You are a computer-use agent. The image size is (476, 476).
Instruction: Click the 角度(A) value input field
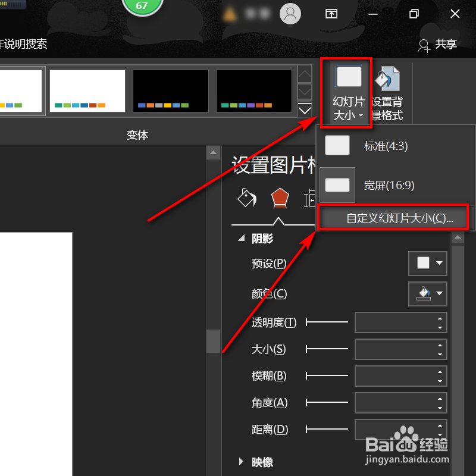(400, 403)
